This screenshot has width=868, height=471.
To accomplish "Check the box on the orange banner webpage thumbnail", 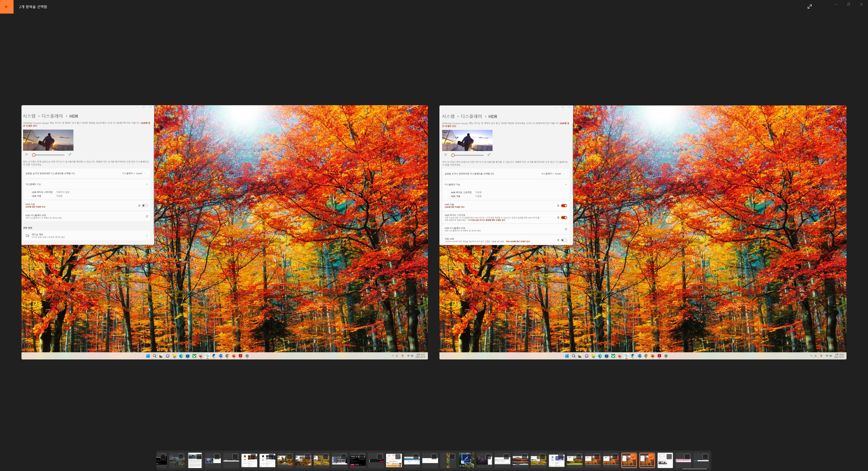I will coord(398,457).
